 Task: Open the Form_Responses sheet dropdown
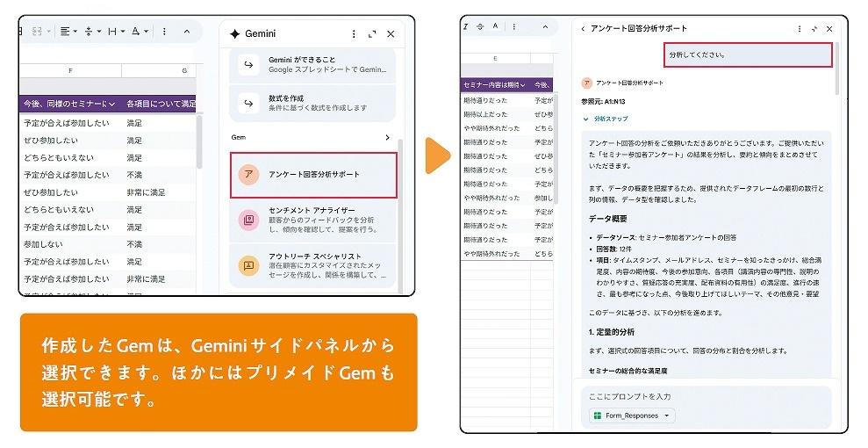[632, 415]
